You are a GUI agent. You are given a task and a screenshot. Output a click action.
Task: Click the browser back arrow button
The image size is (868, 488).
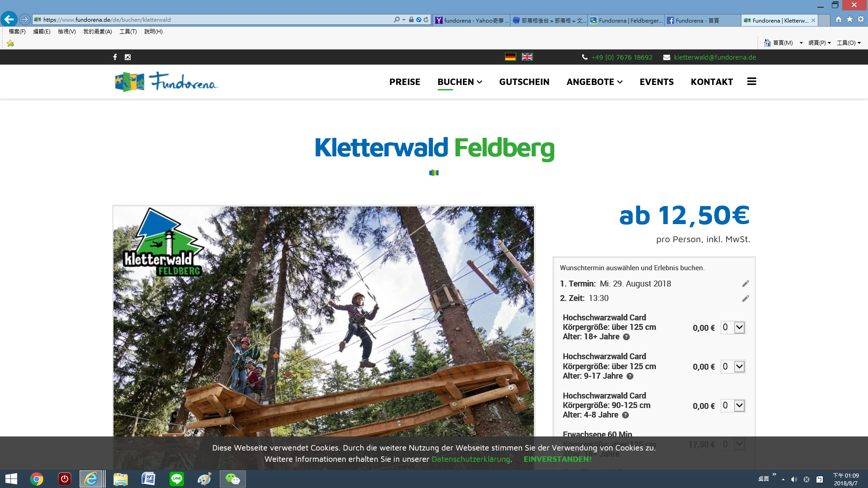[9, 19]
